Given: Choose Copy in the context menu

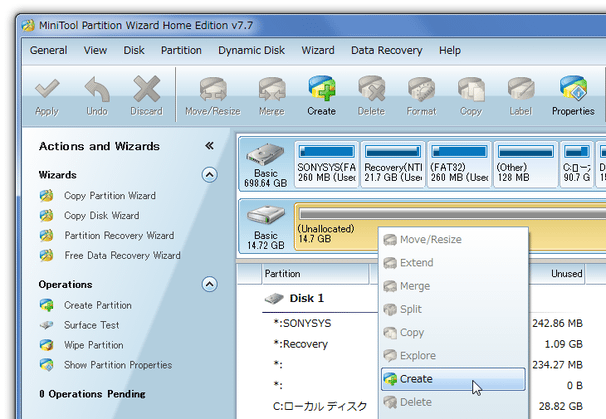Looking at the screenshot, I should pos(453,332).
